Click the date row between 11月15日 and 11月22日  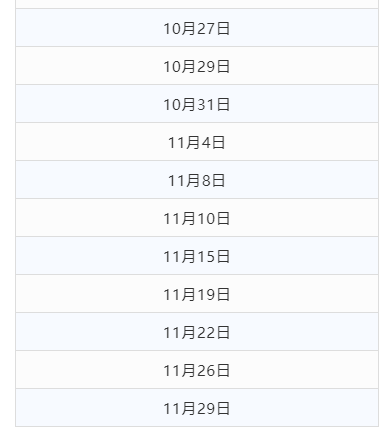(x=197, y=294)
